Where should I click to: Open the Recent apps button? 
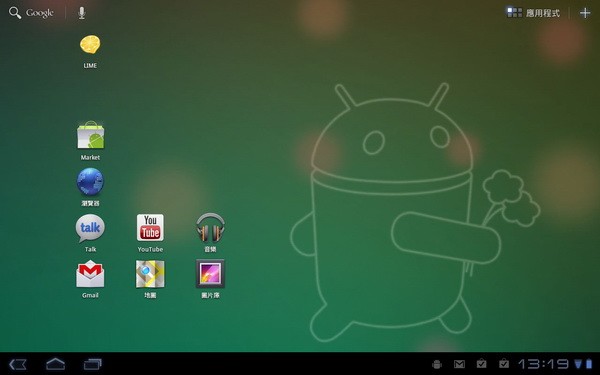pos(93,364)
